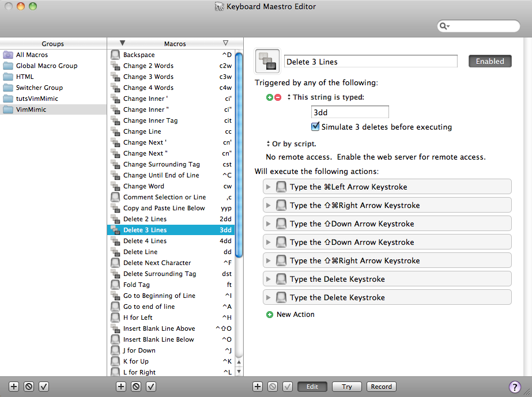Select the Delete 4 Lines macro
532x397 pixels.
171,241
